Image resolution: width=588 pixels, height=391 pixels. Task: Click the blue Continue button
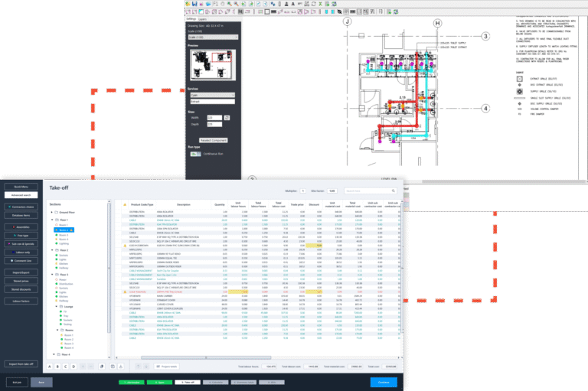[384, 383]
